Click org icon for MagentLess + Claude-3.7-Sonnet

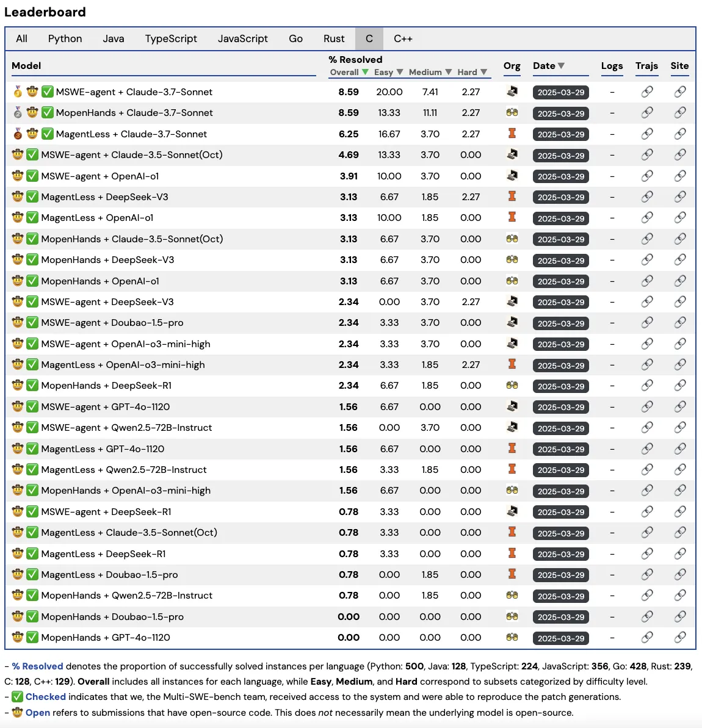[512, 134]
